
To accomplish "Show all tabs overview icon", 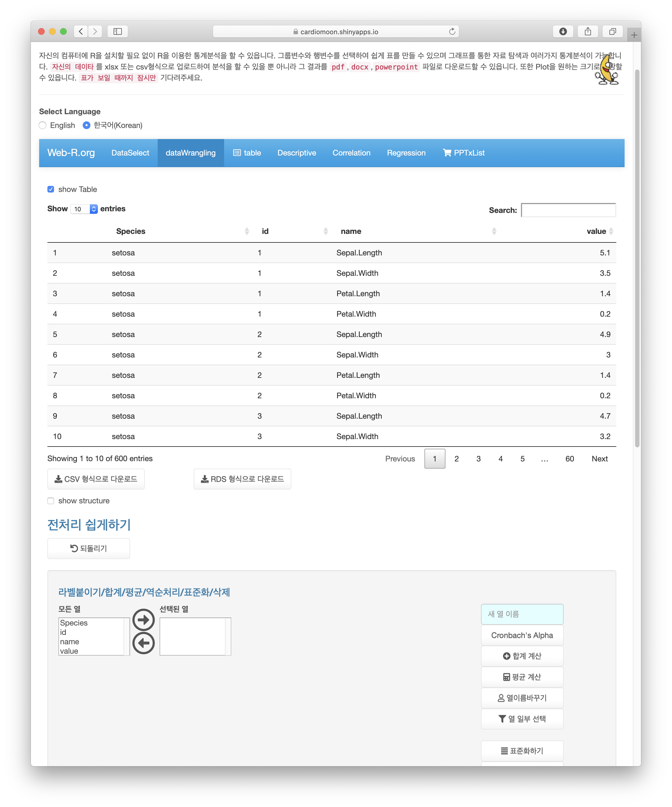I will coord(612,31).
